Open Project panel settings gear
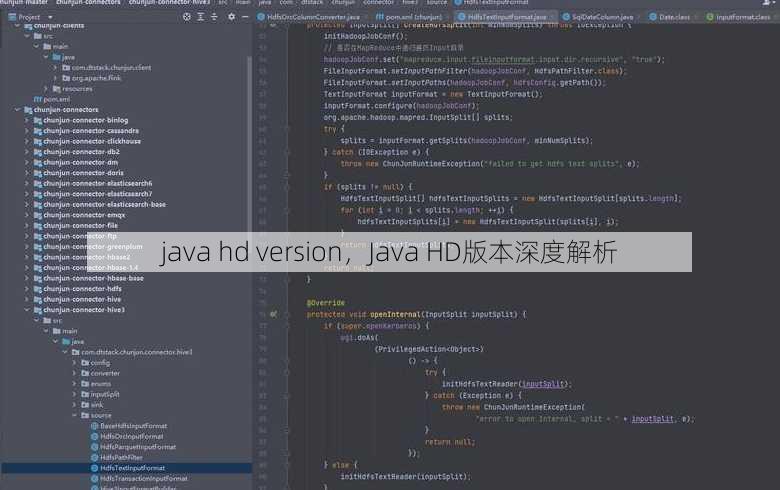The image size is (780, 490). coord(231,17)
